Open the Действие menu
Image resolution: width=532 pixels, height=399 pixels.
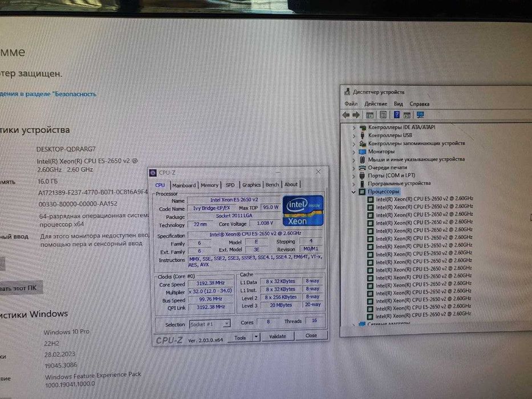[376, 104]
